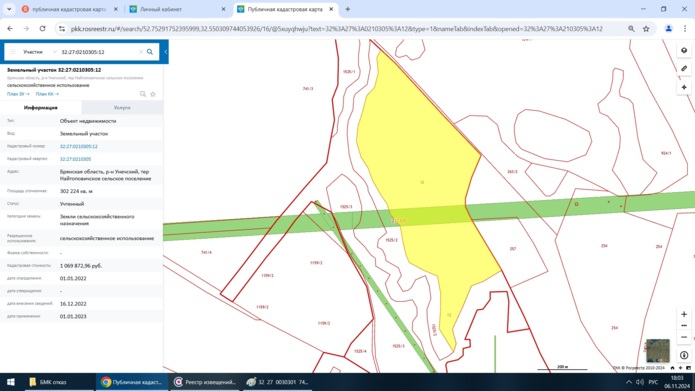
Task: Open cadastral quarter 32:27:0210305 link
Action: [x=75, y=159]
